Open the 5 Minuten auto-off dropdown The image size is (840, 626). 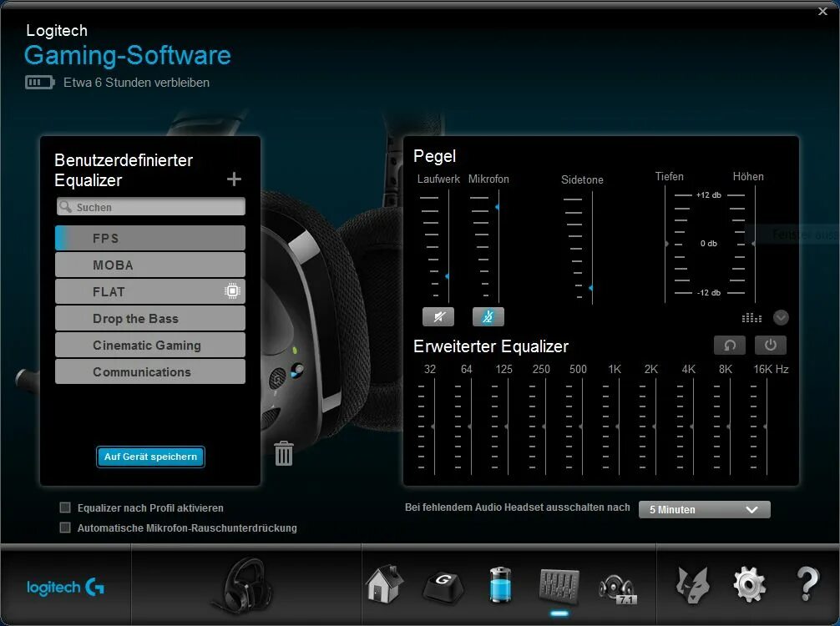tap(705, 509)
